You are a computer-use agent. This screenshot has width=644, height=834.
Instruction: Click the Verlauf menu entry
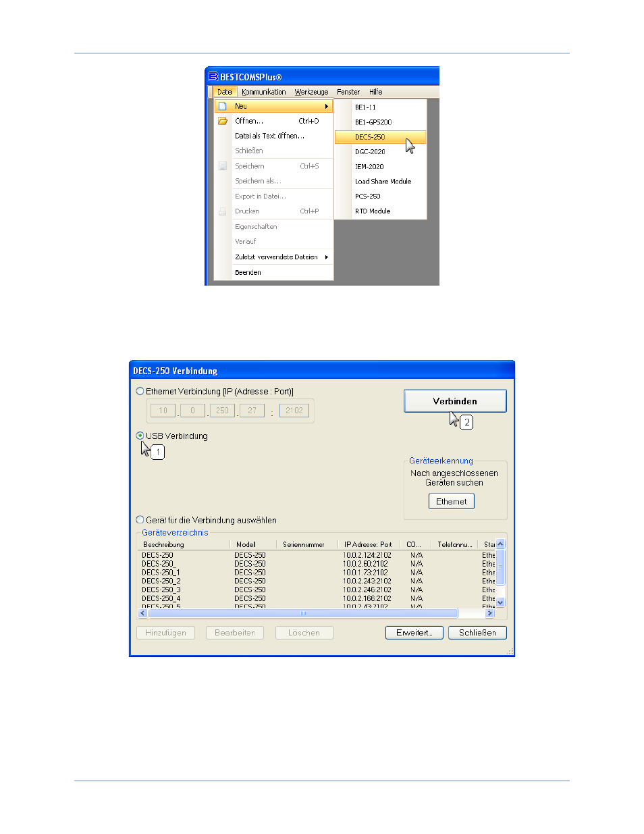[273, 242]
